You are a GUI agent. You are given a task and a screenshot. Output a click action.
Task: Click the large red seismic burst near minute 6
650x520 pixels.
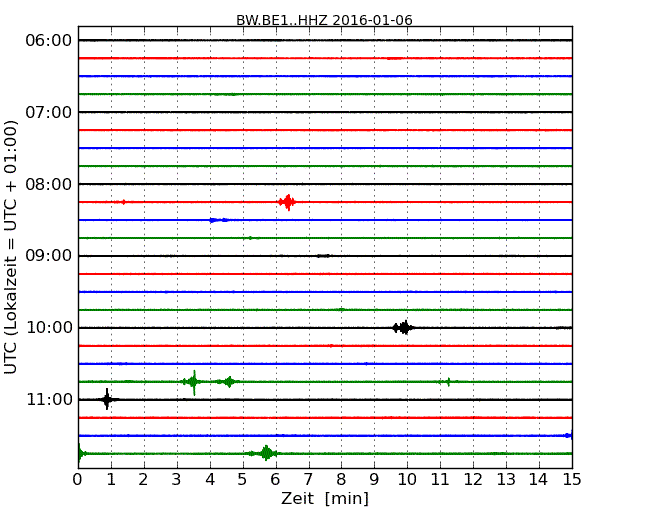pyautogui.click(x=287, y=202)
